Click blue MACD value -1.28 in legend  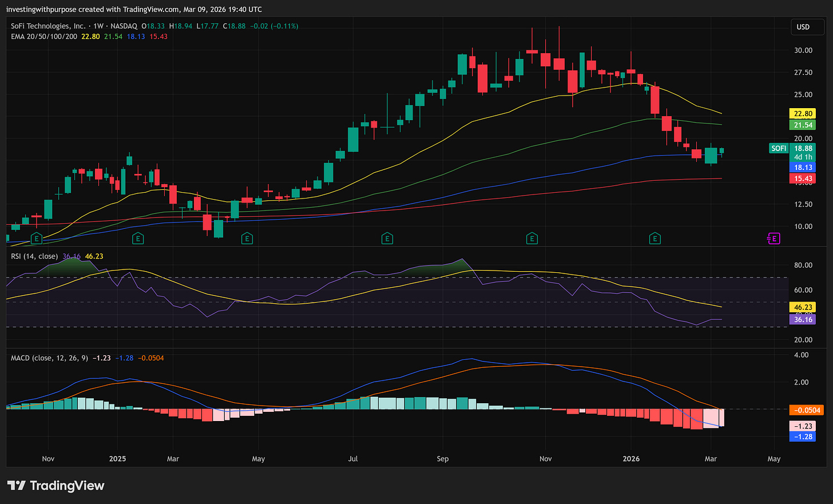click(x=124, y=358)
